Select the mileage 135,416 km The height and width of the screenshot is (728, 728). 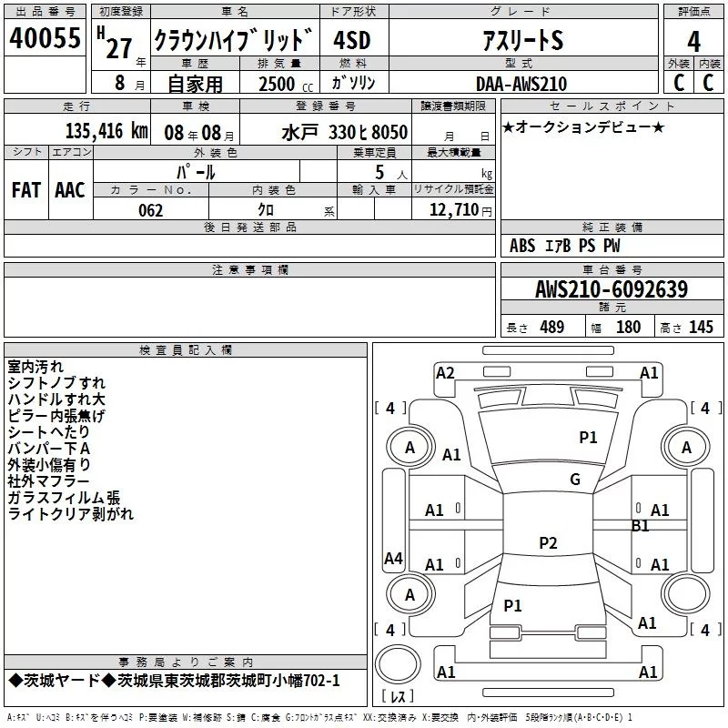point(106,131)
